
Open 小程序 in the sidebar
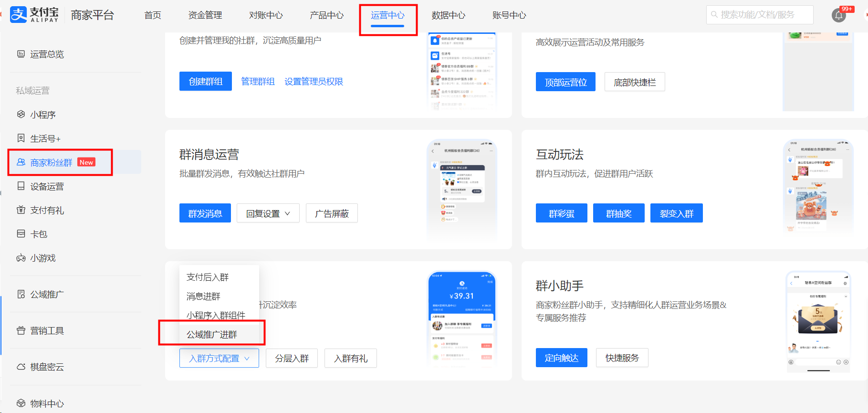[43, 115]
